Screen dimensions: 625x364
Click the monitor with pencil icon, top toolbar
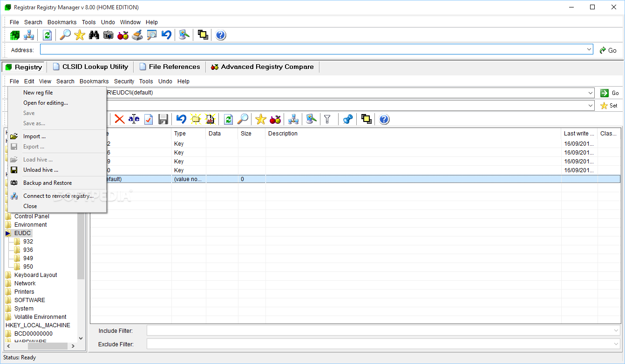184,35
